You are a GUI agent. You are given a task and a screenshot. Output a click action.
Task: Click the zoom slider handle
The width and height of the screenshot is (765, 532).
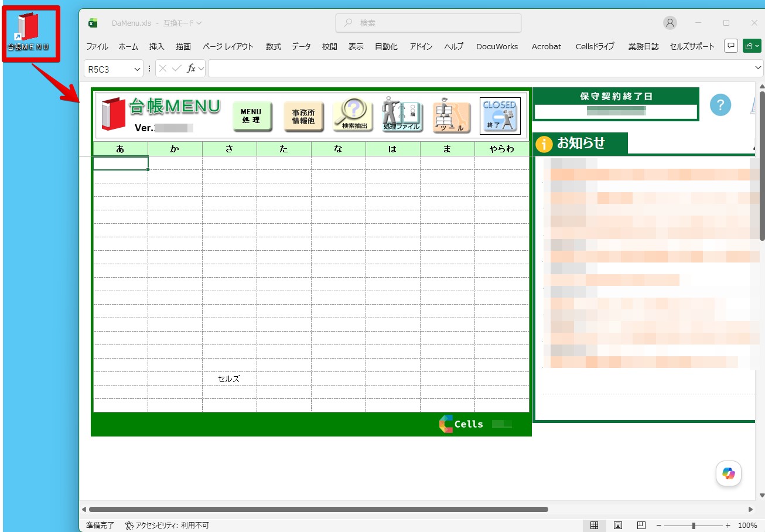[694, 526]
